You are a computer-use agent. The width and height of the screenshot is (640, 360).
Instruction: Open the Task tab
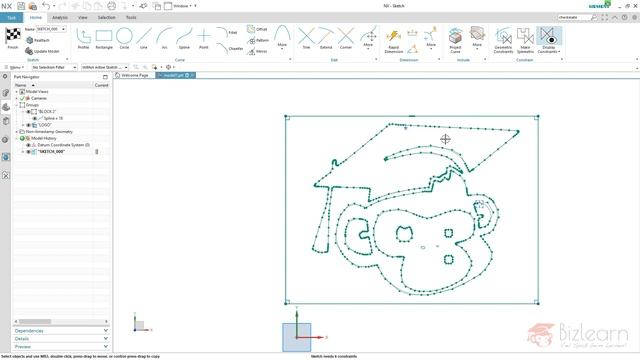pyautogui.click(x=11, y=18)
